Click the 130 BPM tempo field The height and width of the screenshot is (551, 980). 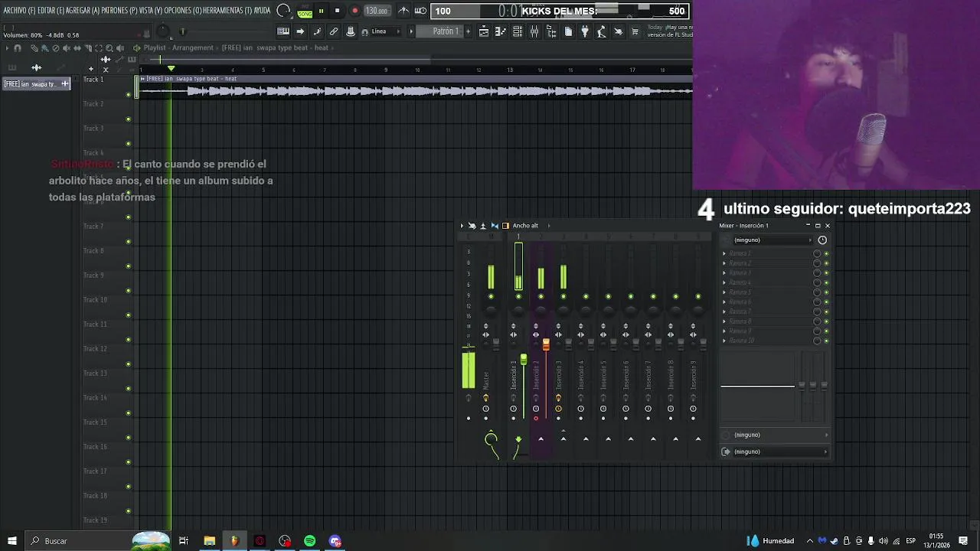[376, 11]
